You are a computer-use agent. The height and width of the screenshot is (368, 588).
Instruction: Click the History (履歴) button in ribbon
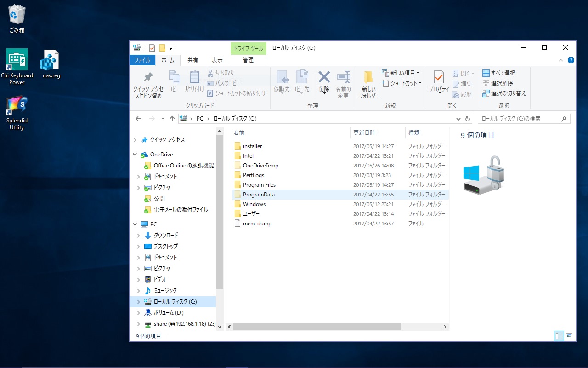tap(462, 94)
